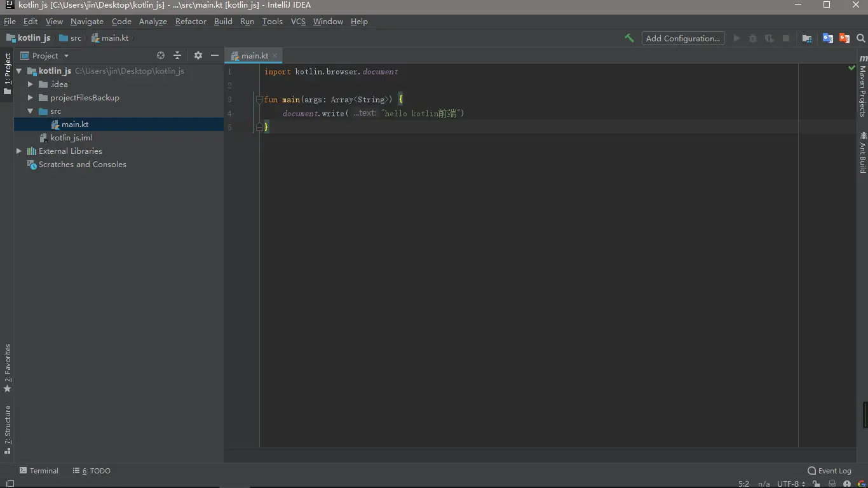
Task: Collapse the src folder arrow
Action: tap(31, 111)
